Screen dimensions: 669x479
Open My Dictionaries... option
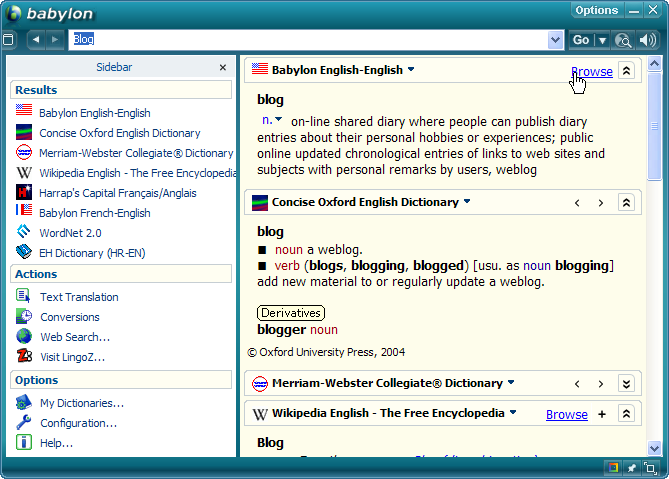[x=82, y=403]
